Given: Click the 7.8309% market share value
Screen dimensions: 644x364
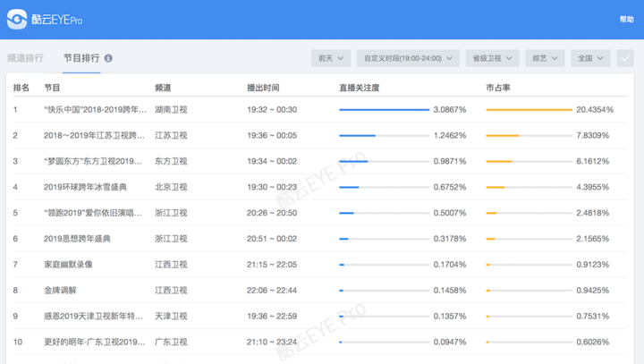Looking at the screenshot, I should (593, 136).
